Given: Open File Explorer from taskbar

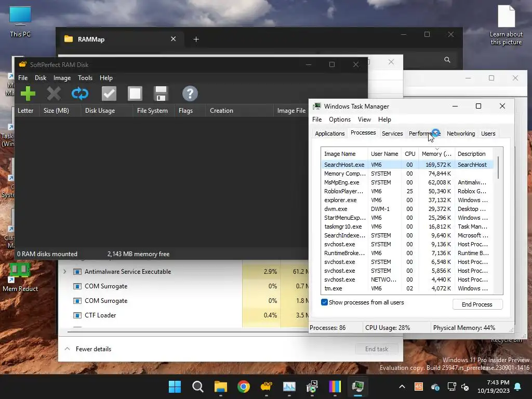Looking at the screenshot, I should pos(220,387).
